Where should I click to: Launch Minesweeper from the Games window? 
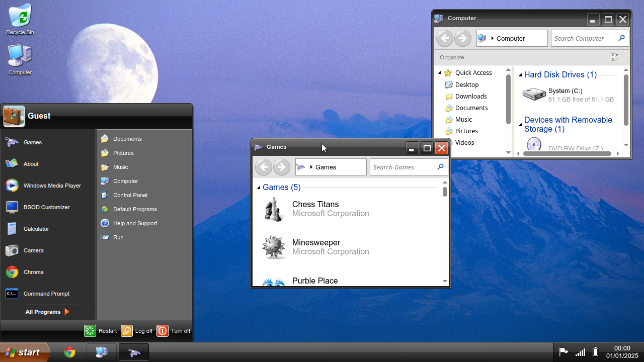point(316,242)
